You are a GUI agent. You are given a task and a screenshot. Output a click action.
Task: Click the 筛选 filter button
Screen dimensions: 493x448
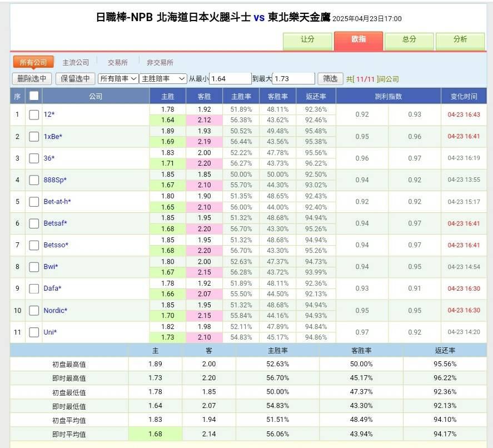tap(330, 78)
